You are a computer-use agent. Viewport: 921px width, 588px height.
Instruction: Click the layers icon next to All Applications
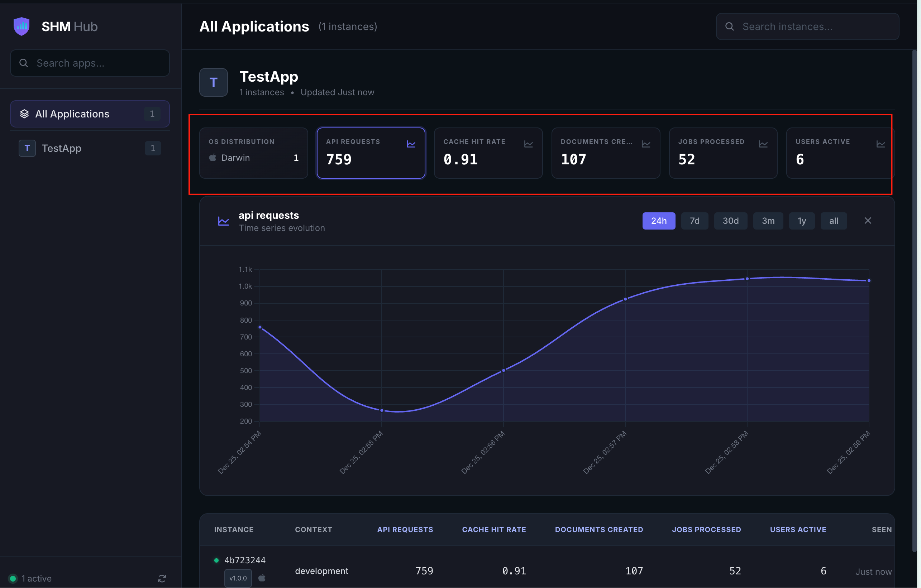(x=24, y=114)
